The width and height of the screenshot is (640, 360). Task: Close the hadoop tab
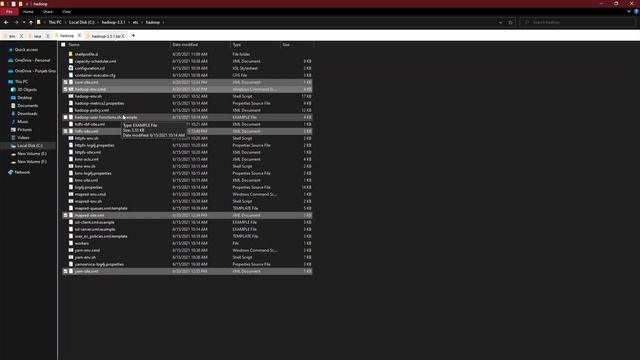pyautogui.click(x=80, y=36)
